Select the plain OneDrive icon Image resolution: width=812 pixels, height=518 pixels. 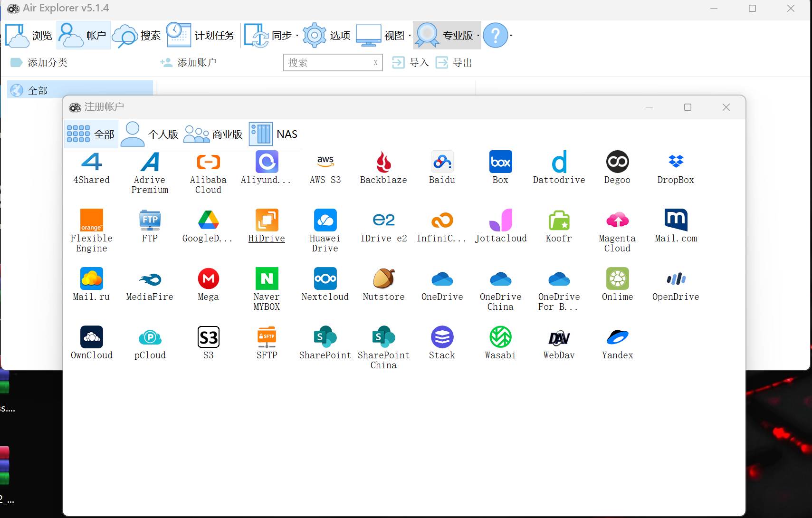tap(442, 279)
